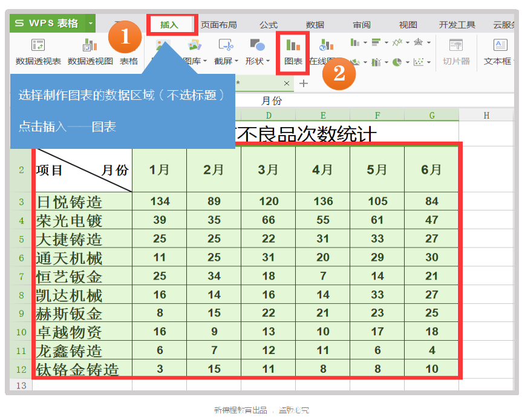
Task: Switch to the 审阅 ribbon tab
Action: coord(362,25)
